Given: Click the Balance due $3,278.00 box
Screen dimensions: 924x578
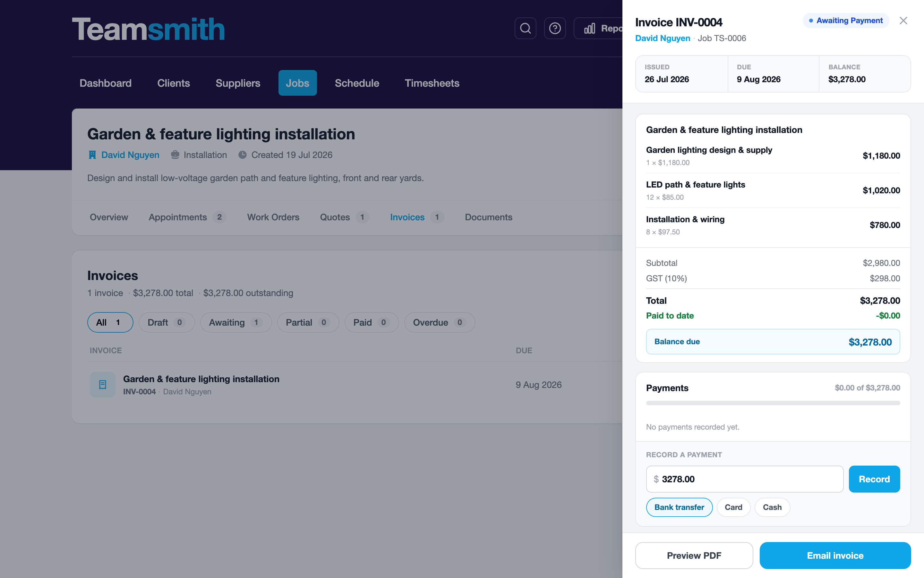Looking at the screenshot, I should [773, 342].
